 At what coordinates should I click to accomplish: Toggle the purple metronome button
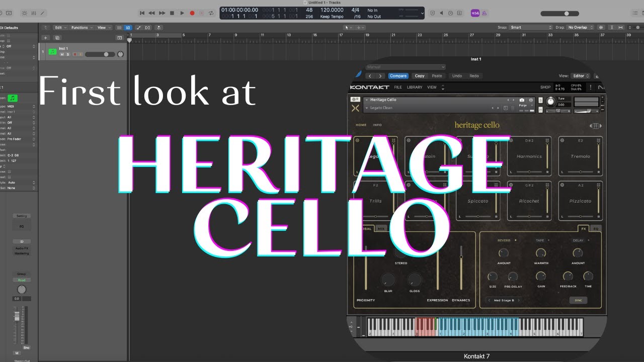(x=484, y=13)
